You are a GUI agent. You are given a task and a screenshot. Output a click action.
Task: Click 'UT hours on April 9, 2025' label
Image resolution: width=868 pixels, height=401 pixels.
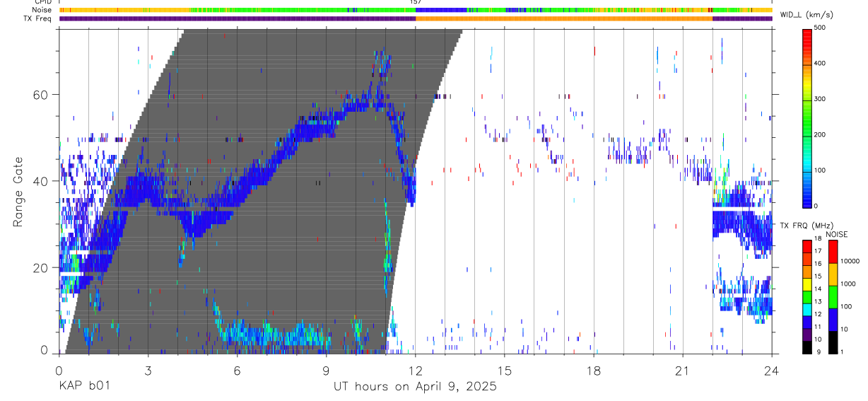415,387
